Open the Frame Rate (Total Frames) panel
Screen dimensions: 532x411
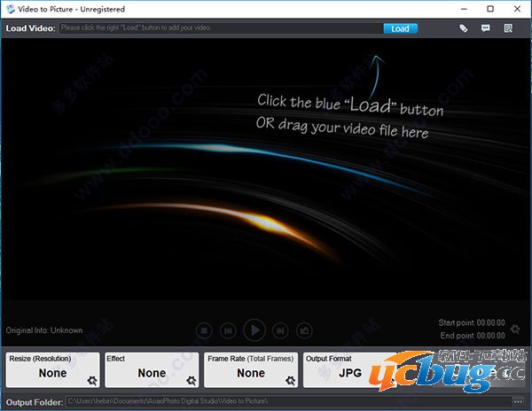coord(250,369)
